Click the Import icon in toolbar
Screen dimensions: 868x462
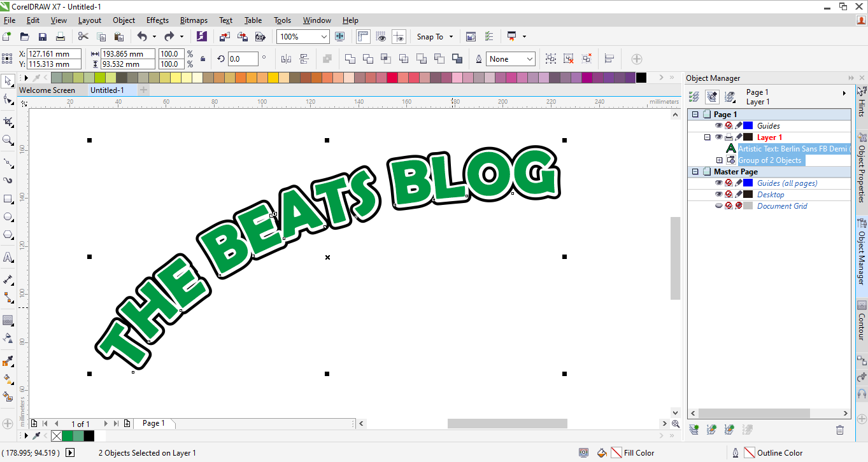pos(225,37)
